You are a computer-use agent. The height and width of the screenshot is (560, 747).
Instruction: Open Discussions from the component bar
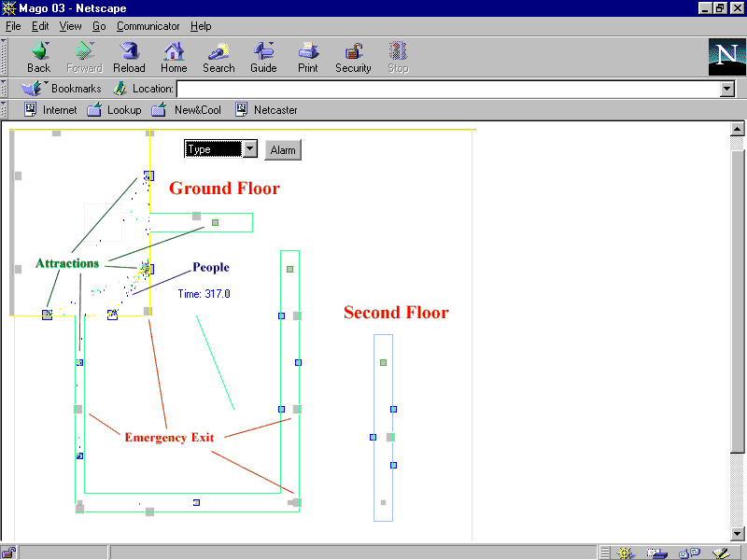tap(689, 553)
